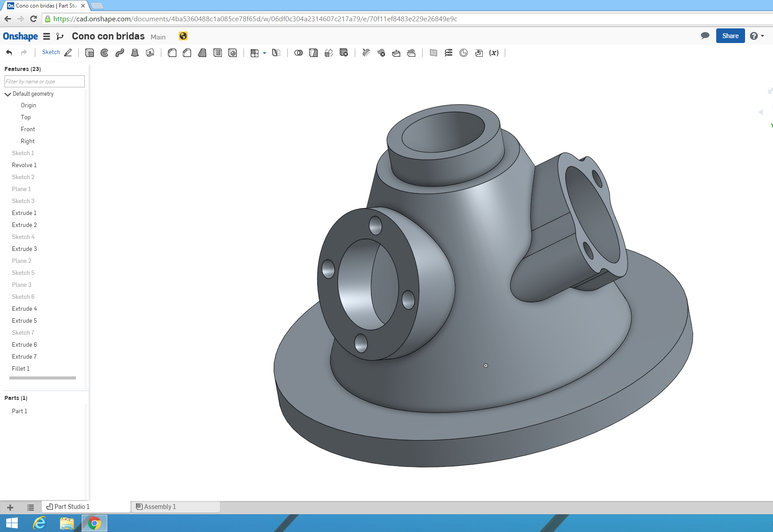Select the Top plane feature

tap(26, 117)
